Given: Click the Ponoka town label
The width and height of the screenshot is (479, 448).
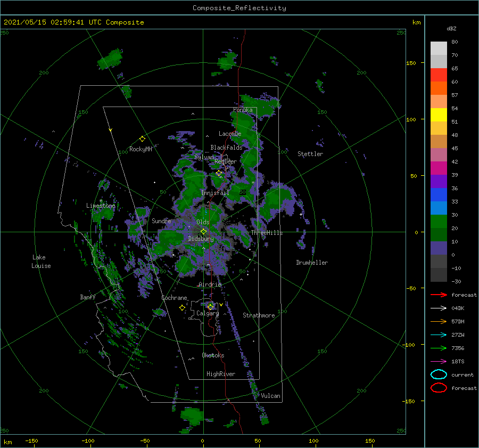Looking at the screenshot, I should pos(243,110).
